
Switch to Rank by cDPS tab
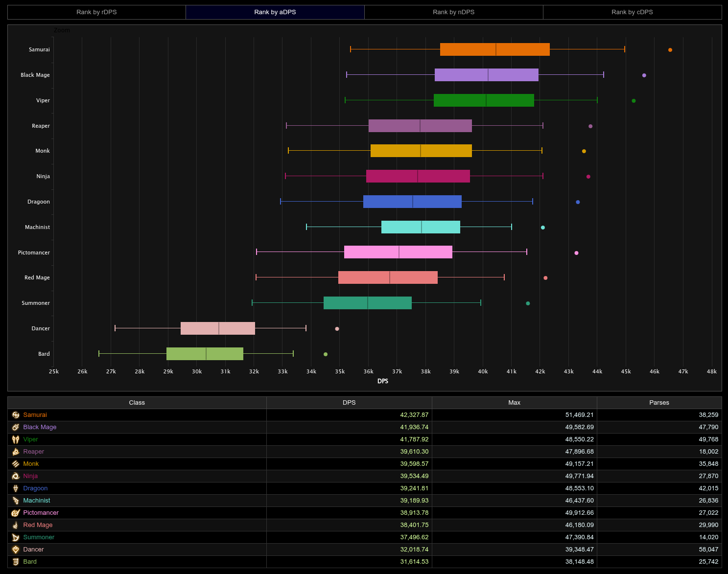(x=633, y=12)
